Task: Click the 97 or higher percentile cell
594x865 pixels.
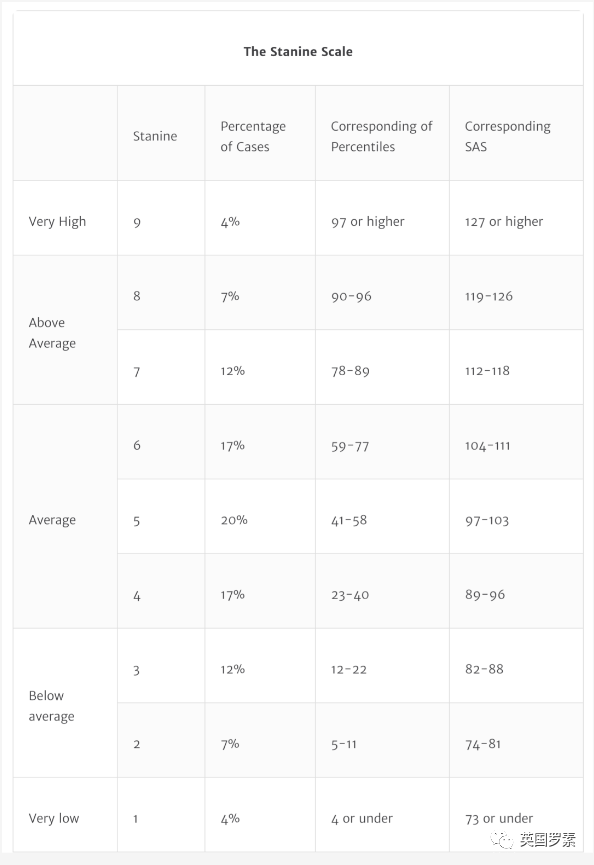Action: [368, 221]
